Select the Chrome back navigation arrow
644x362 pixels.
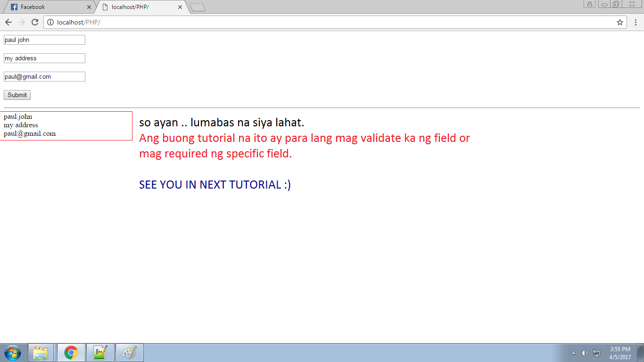point(8,22)
